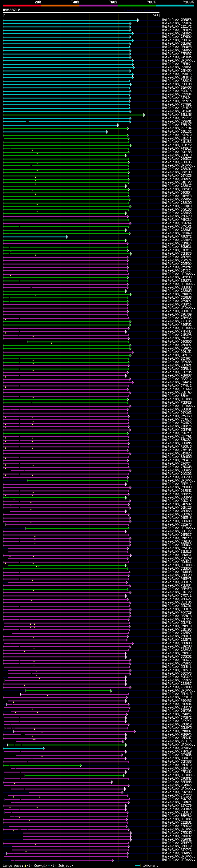Screen dimensions: 197x868
Task: Open the UniRef100_Q2Z1Y2 hit label
Action: pyautogui.click(x=177, y=26)
